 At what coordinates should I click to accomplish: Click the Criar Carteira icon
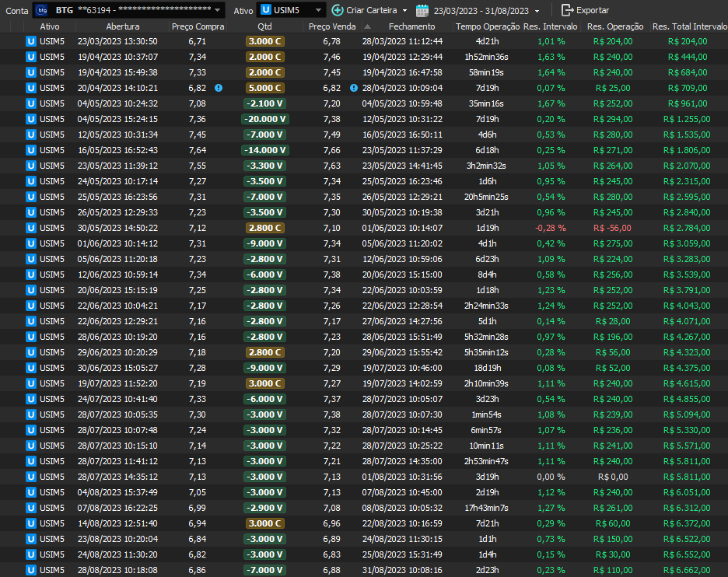337,10
